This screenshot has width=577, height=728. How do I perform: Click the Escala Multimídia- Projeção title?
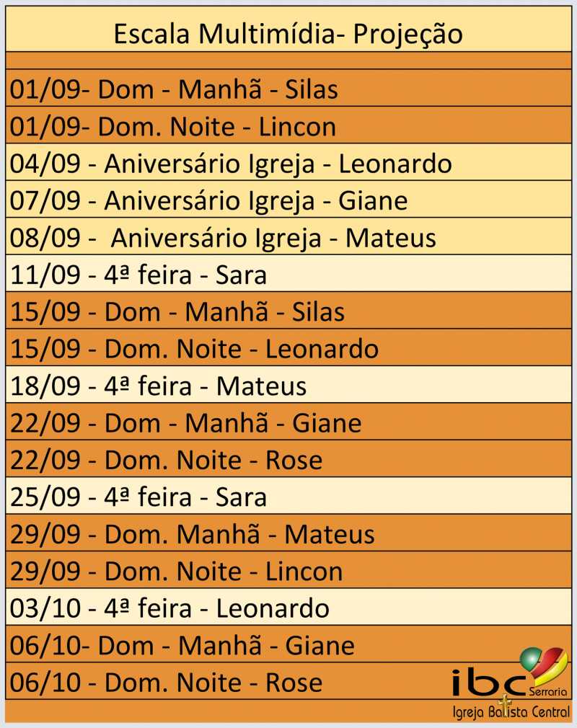click(288, 34)
